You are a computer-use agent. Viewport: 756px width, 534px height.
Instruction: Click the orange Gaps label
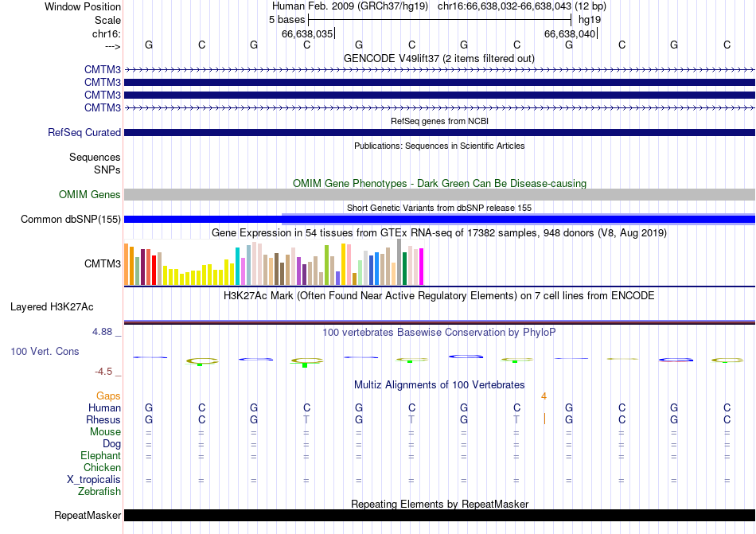tap(108, 396)
